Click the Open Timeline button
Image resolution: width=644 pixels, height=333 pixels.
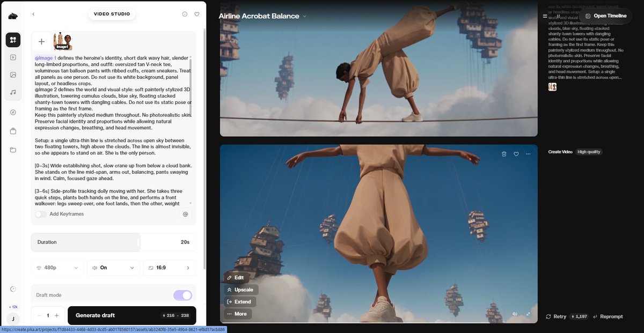click(605, 16)
